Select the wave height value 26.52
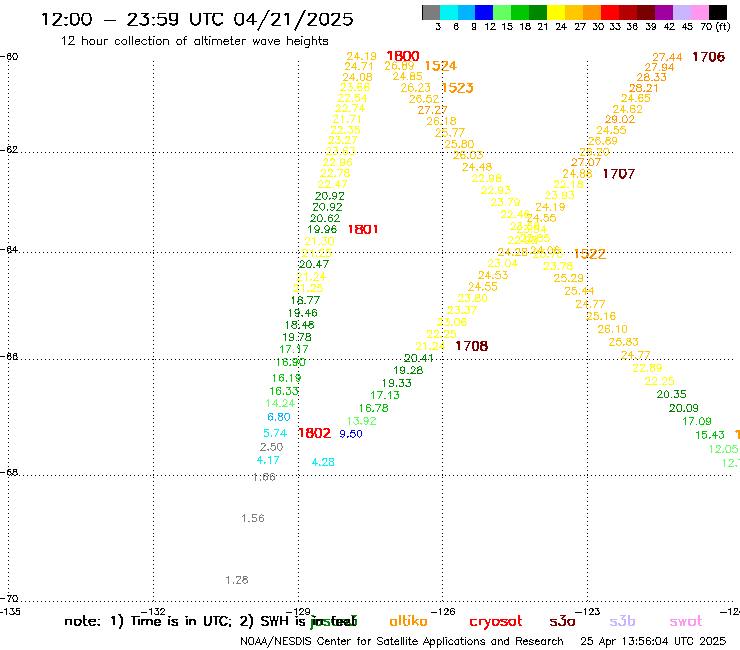 (x=424, y=99)
